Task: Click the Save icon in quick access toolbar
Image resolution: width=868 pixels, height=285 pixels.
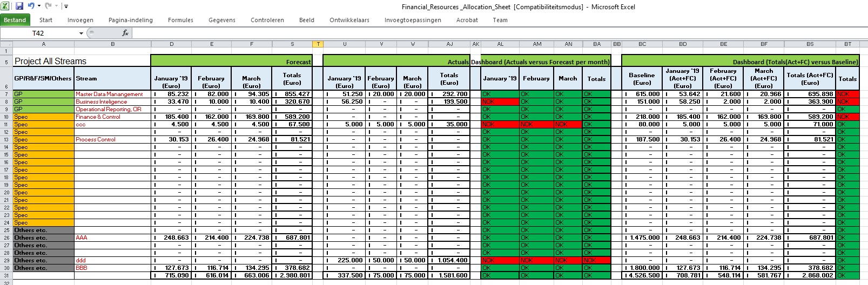Action: (x=19, y=6)
